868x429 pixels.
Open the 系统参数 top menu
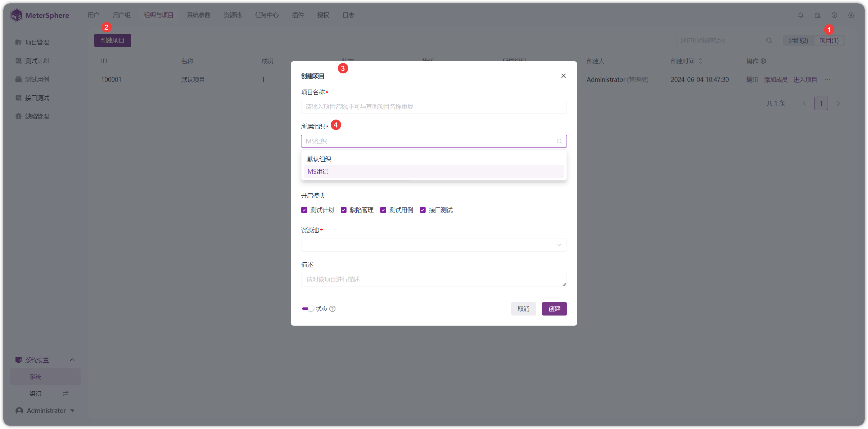tap(198, 15)
